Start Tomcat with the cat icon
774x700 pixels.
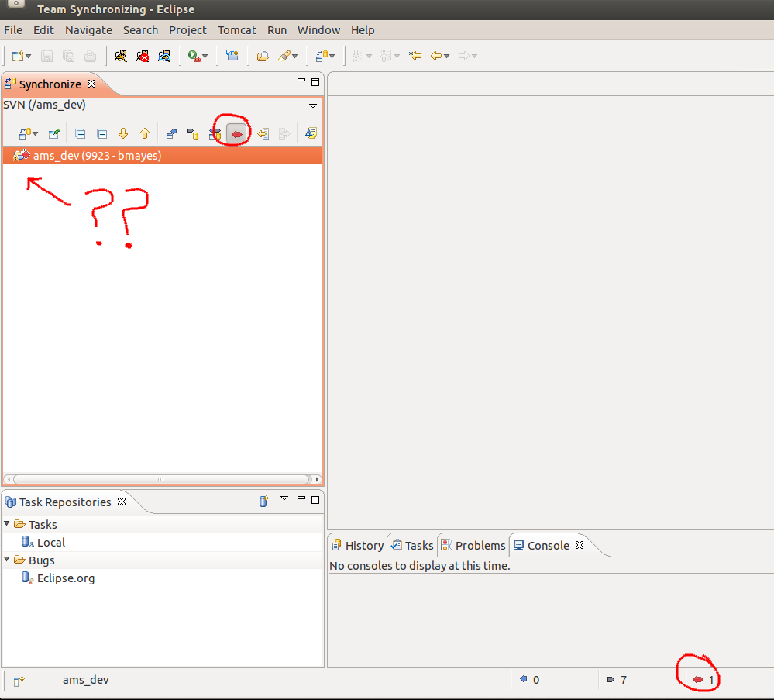coord(120,56)
